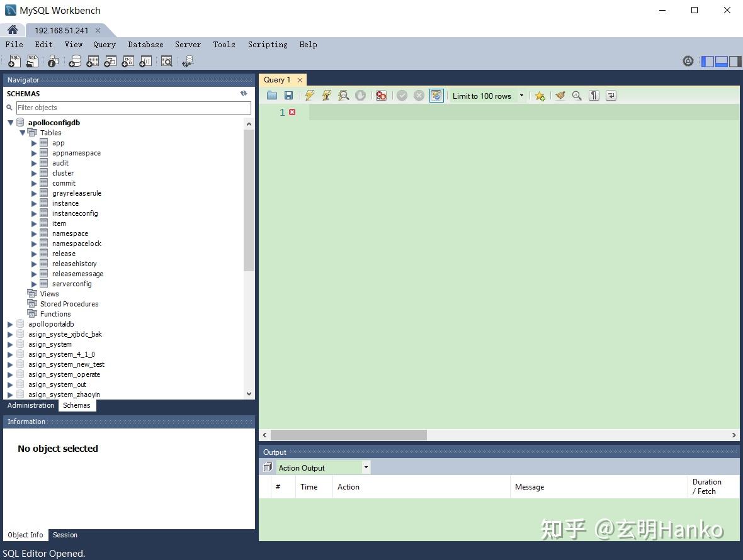Image resolution: width=743 pixels, height=560 pixels.
Task: Expand the appnamespace table
Action: 34,154
